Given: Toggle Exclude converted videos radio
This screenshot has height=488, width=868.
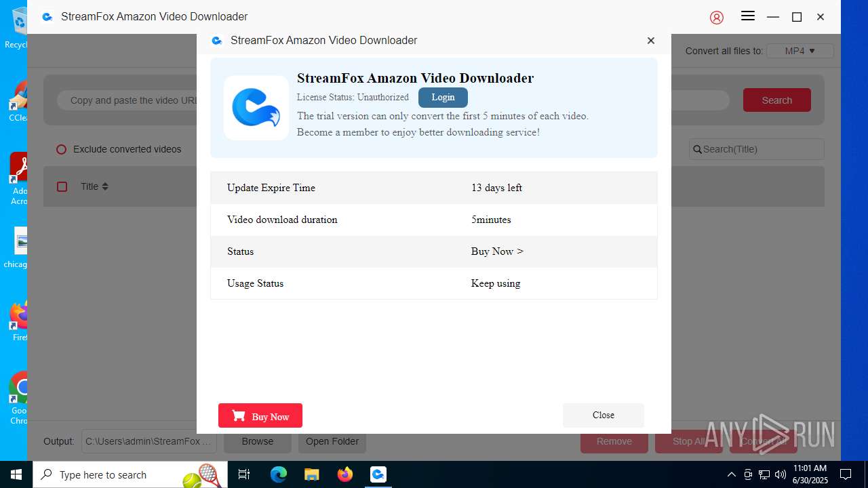Looking at the screenshot, I should coord(62,149).
